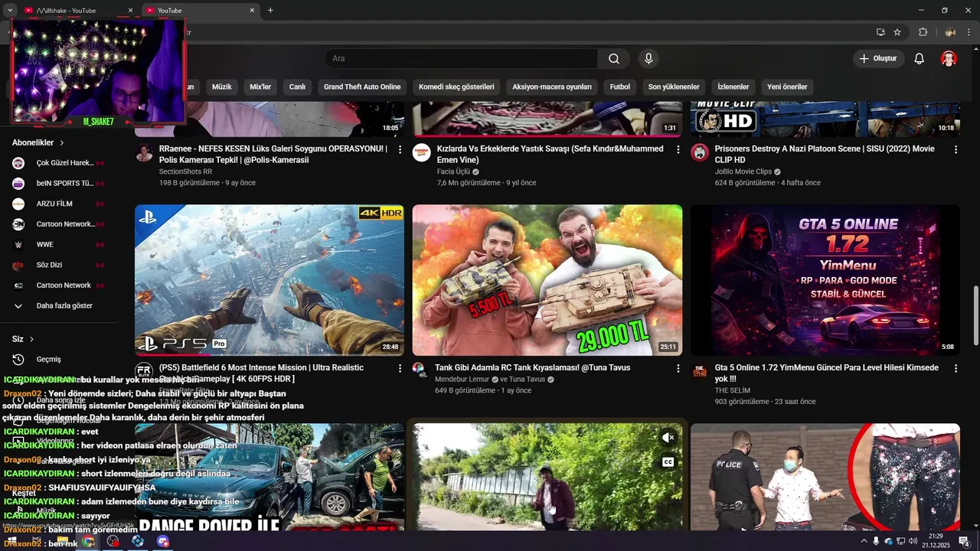Open Tank Gibi Adamla RC Tank video title
980x551 pixels.
[x=533, y=368]
